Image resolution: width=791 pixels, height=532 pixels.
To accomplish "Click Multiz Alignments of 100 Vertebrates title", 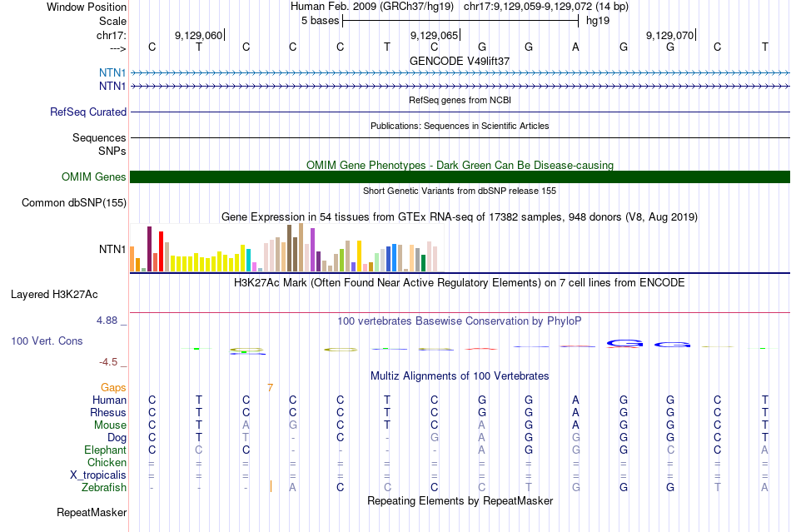I will tap(460, 375).
